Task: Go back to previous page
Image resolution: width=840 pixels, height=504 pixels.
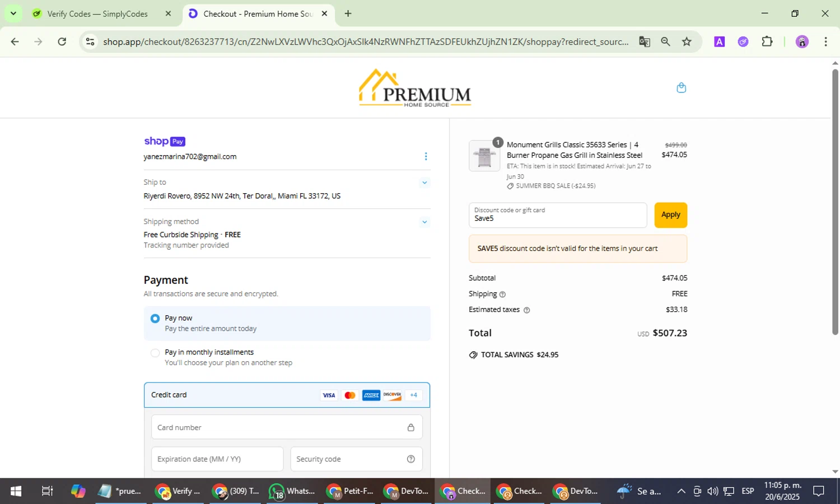Action: coord(15,41)
